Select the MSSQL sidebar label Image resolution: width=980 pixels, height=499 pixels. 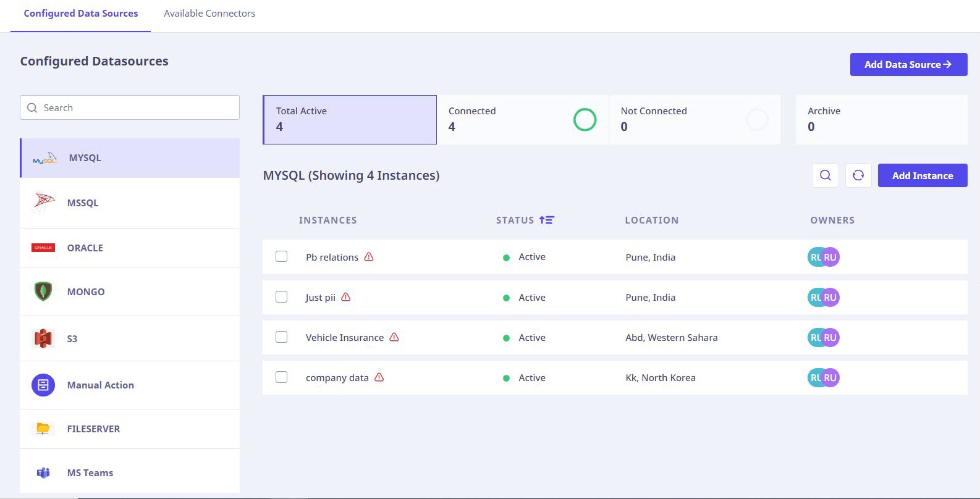[83, 203]
